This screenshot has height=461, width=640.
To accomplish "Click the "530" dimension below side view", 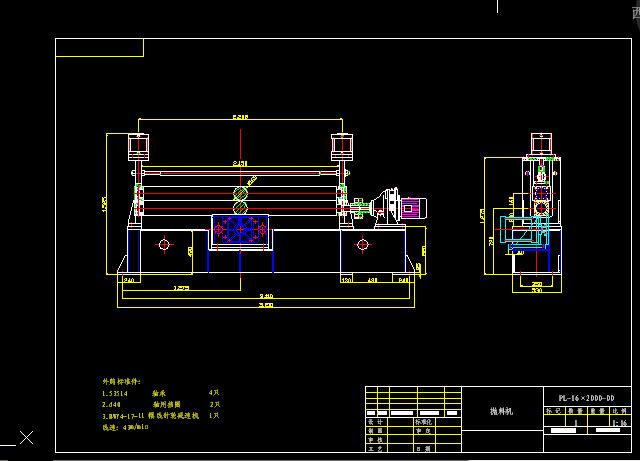I will 537,290.
